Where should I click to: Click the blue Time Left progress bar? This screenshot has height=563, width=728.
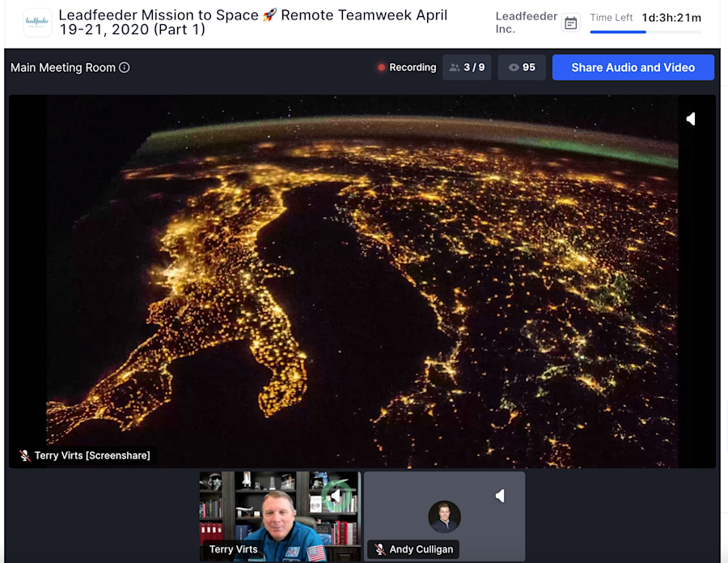tap(616, 30)
